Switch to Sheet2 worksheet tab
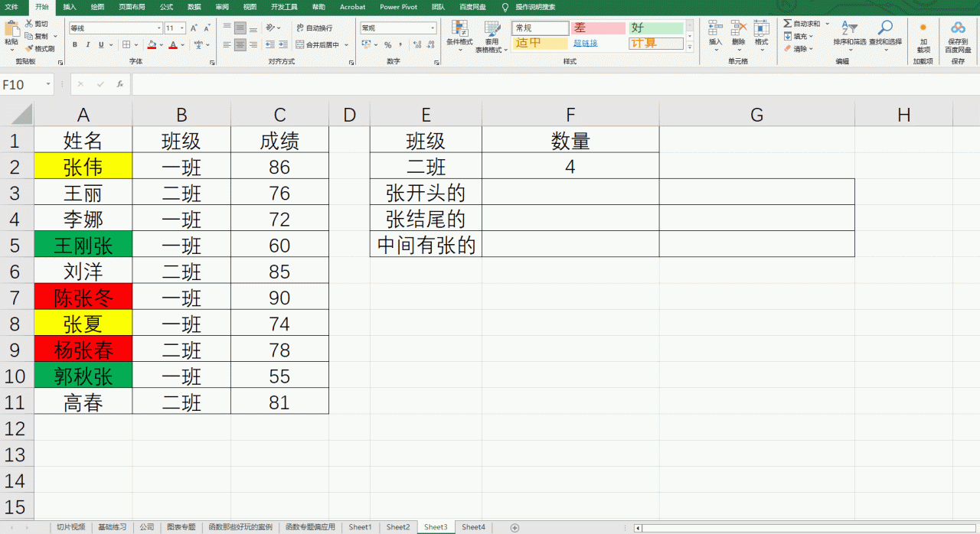The height and width of the screenshot is (534, 980). [x=398, y=527]
